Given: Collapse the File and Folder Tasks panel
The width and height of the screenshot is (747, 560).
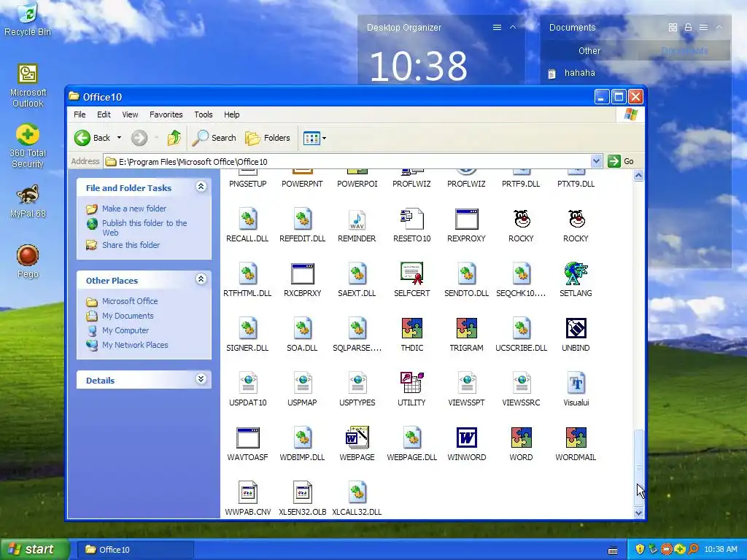Looking at the screenshot, I should click(201, 187).
